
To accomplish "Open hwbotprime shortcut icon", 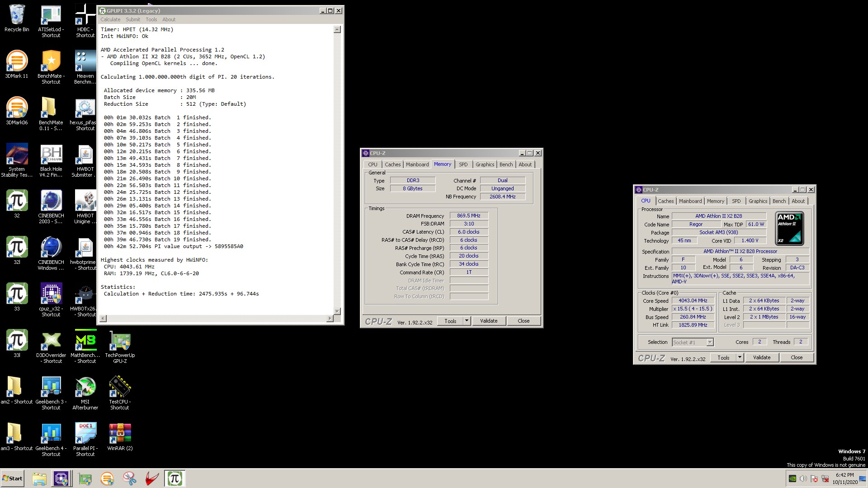I will [x=85, y=253].
